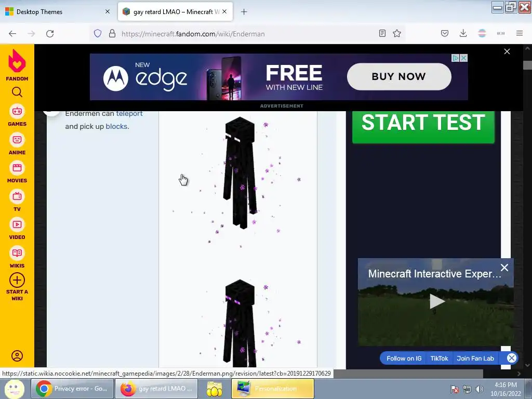Open the user profile icon in sidebar
The image size is (532, 399).
[x=17, y=355]
